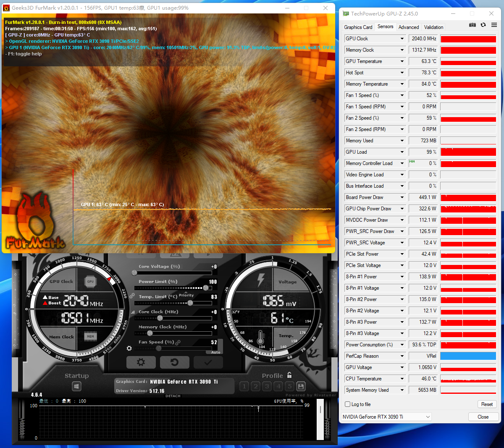Click the Temp. Limit slider handle
Image resolution: width=504 pixels, height=448 pixels.
coord(190,303)
